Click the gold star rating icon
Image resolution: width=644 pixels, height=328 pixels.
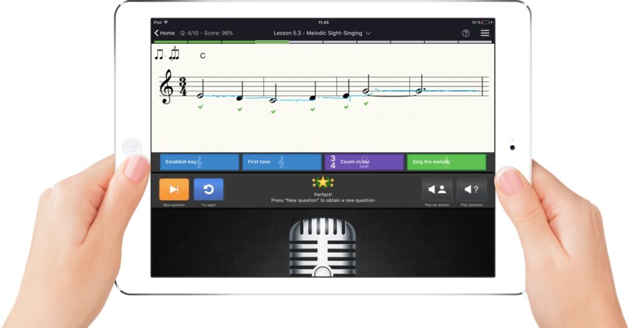point(323,183)
